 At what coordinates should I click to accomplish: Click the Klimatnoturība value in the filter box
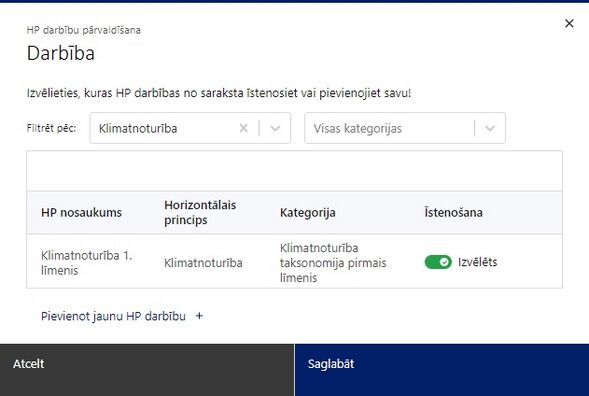pos(138,128)
